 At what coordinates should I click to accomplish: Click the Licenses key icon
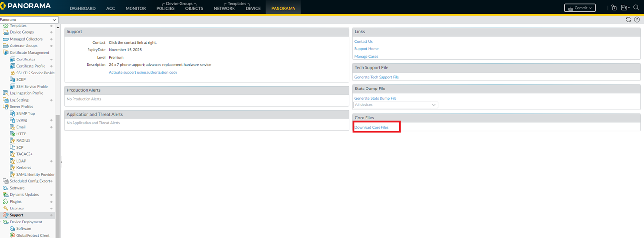[x=6, y=208]
